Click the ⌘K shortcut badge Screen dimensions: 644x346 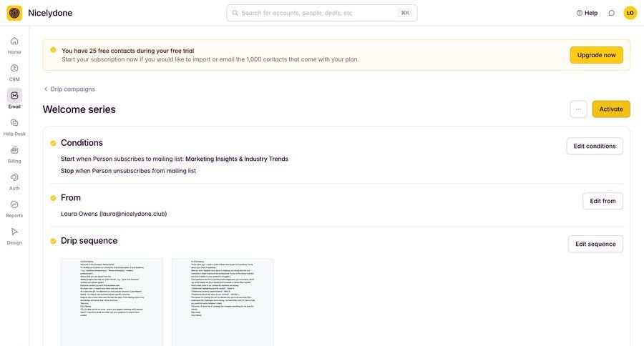click(x=405, y=13)
